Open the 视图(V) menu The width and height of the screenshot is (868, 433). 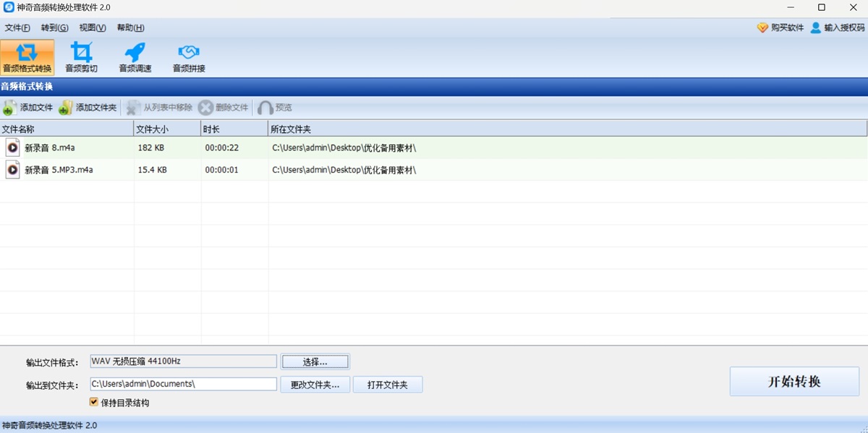pyautogui.click(x=93, y=28)
